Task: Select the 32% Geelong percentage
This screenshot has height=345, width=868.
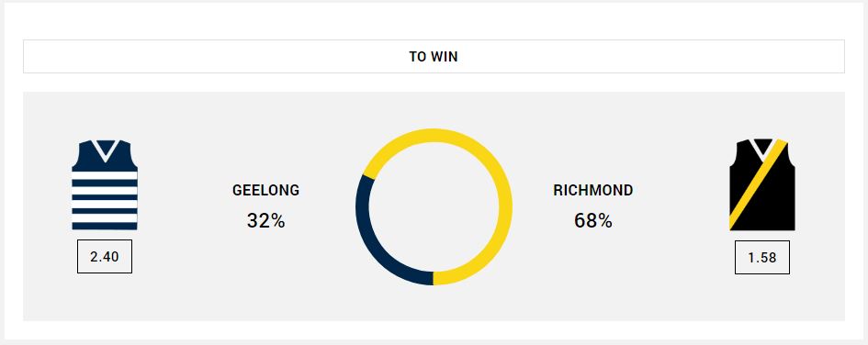Action: (265, 221)
